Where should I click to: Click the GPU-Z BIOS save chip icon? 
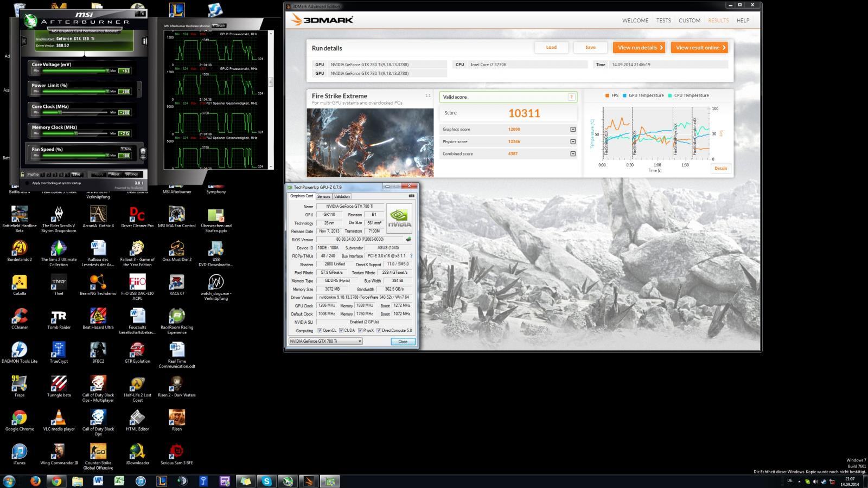pyautogui.click(x=409, y=239)
